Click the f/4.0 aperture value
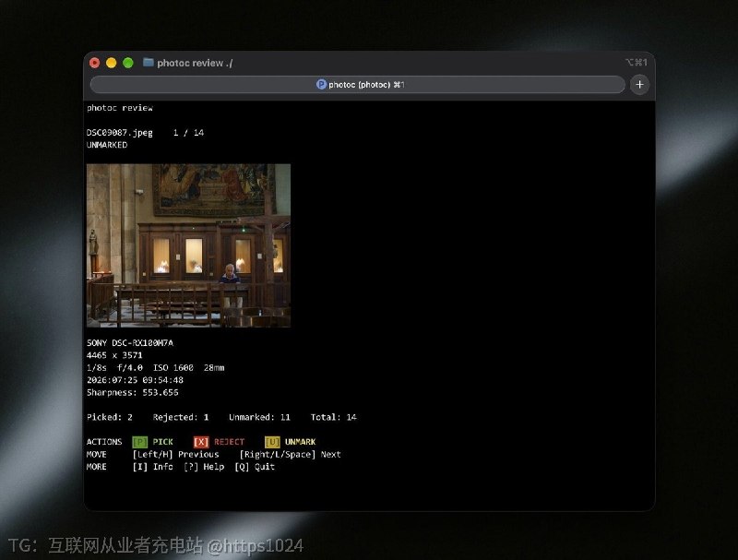Screen dimensions: 738x560 click(129, 367)
